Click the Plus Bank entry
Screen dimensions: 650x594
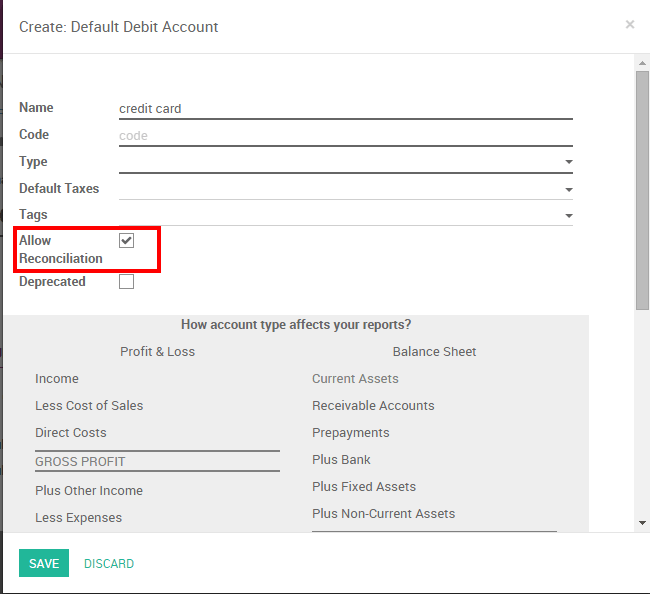pyautogui.click(x=341, y=460)
